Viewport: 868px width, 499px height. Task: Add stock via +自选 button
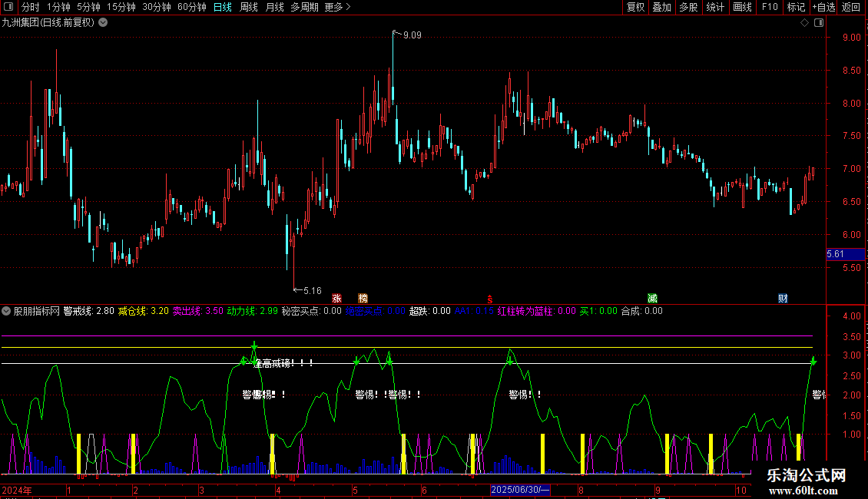(823, 8)
